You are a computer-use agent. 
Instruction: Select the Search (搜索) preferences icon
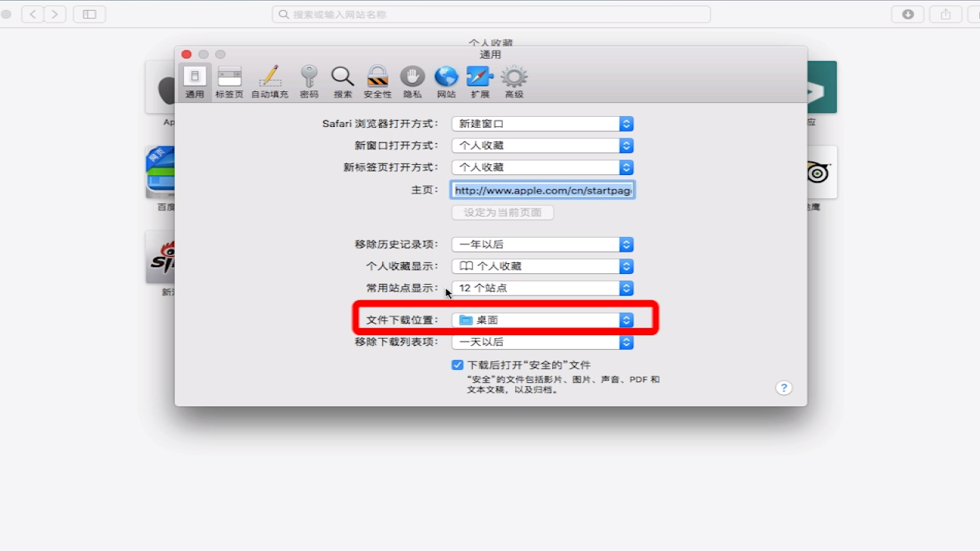tap(343, 82)
